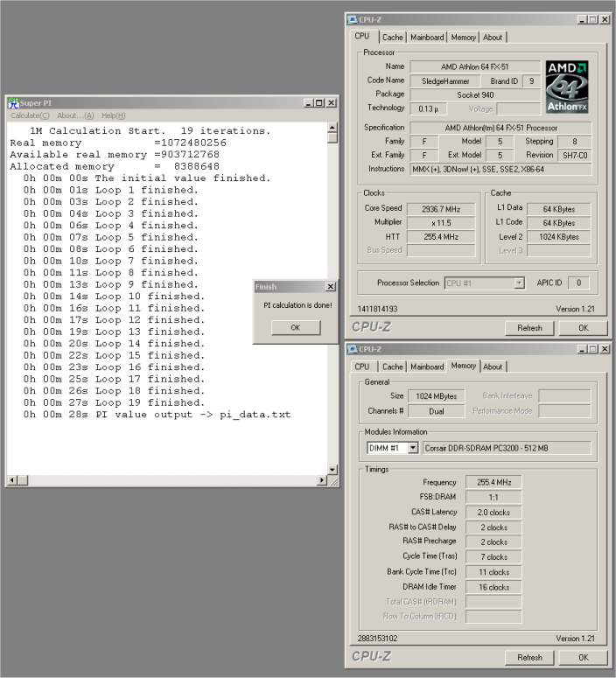Click the AMD Athlon 64 FX logo
The width and height of the screenshot is (616, 678).
pos(567,87)
